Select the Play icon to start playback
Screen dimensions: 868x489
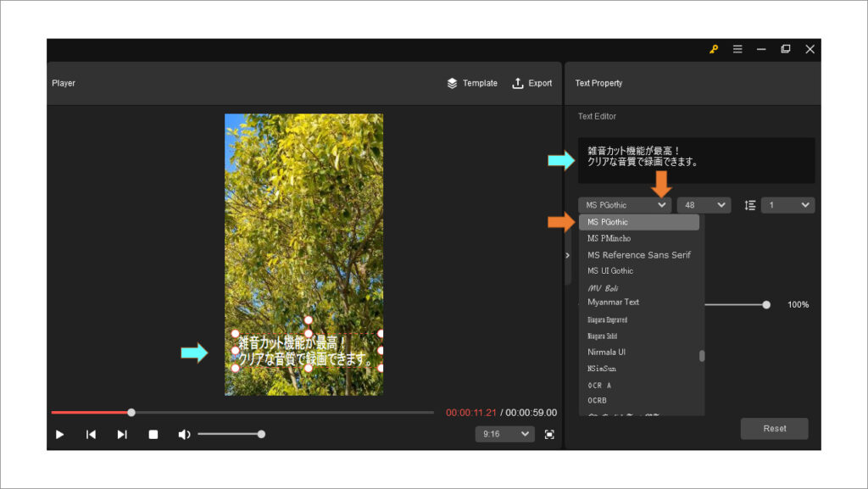click(x=58, y=434)
